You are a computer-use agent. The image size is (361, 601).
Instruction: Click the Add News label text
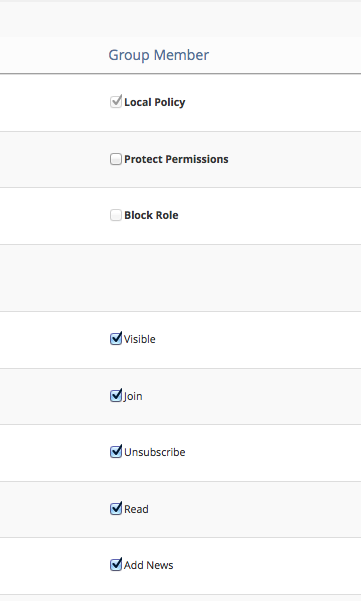pyautogui.click(x=148, y=565)
